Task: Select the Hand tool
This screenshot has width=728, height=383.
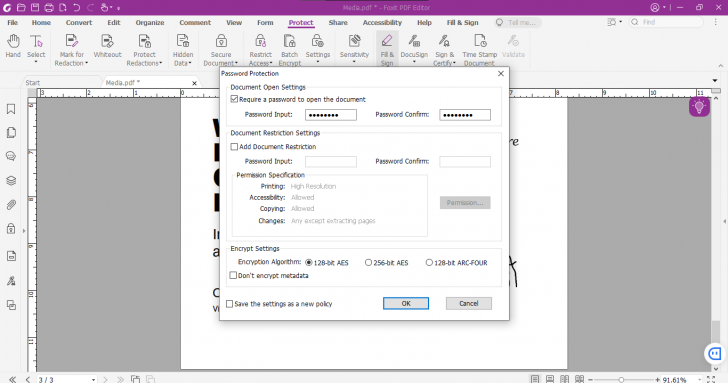Action: [x=13, y=46]
